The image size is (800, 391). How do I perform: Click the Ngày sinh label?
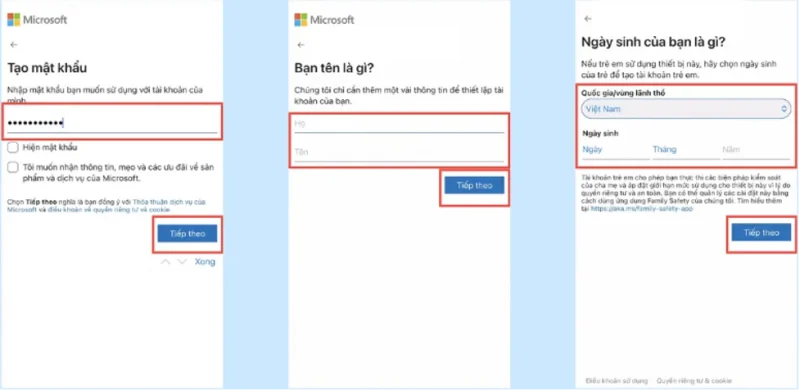(x=600, y=133)
